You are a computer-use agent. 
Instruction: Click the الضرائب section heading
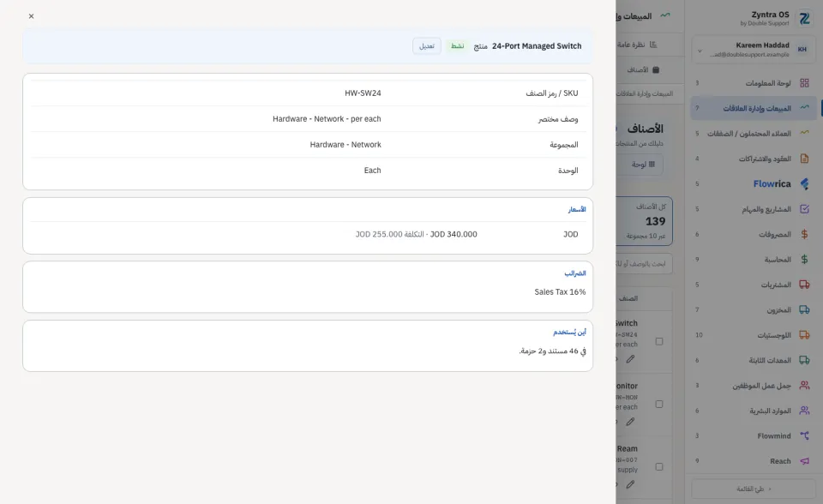point(575,273)
